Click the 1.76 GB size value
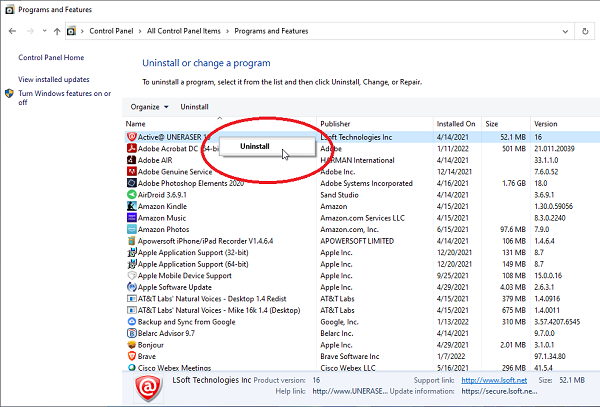Image resolution: width=600 pixels, height=407 pixels. click(514, 183)
